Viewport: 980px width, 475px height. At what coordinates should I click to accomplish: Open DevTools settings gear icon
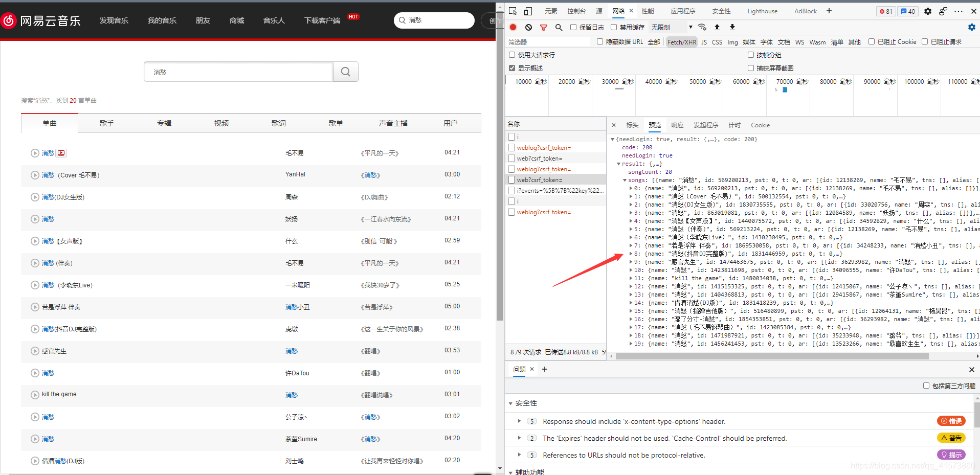(928, 11)
